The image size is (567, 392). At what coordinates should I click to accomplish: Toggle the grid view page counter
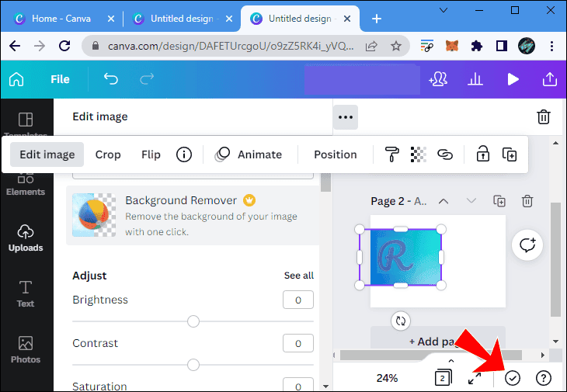tap(443, 378)
